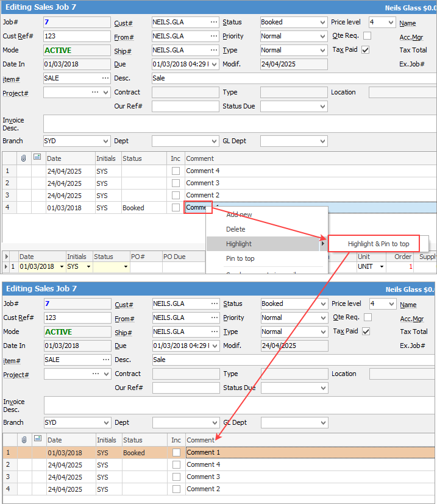437x504 pixels.
Task: Open the UNIT dropdown in the stock grid
Action: 382,267
